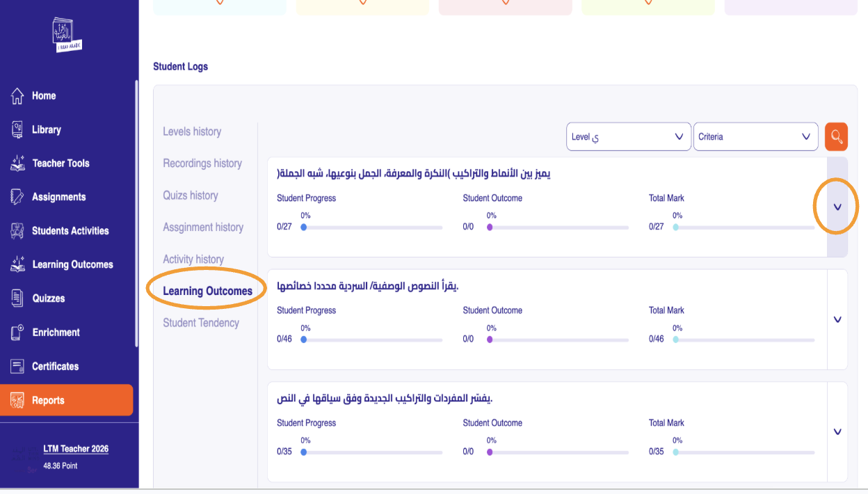The image size is (868, 494).
Task: Open Student Tendency log section
Action: [201, 323]
